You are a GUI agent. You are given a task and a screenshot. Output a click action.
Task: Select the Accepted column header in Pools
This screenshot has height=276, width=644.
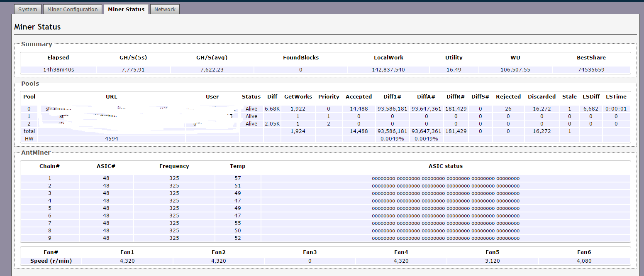(359, 97)
